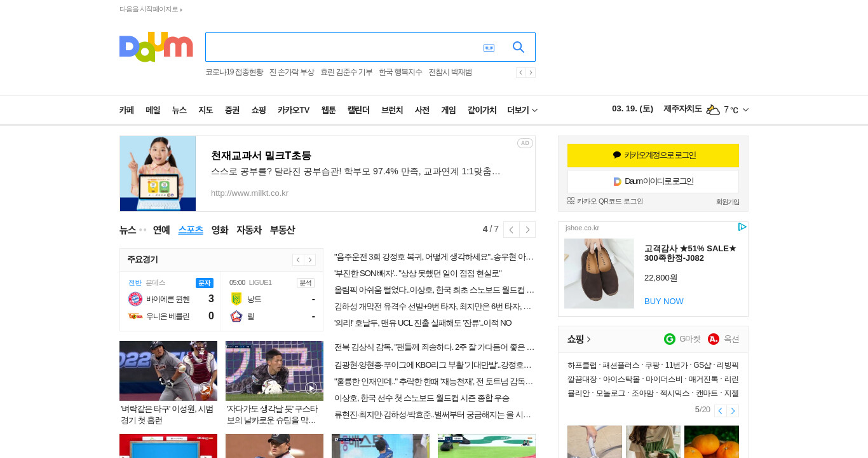The image size is (868, 458).
Task: Open 브런치 in the navigation bar
Action: (x=392, y=110)
